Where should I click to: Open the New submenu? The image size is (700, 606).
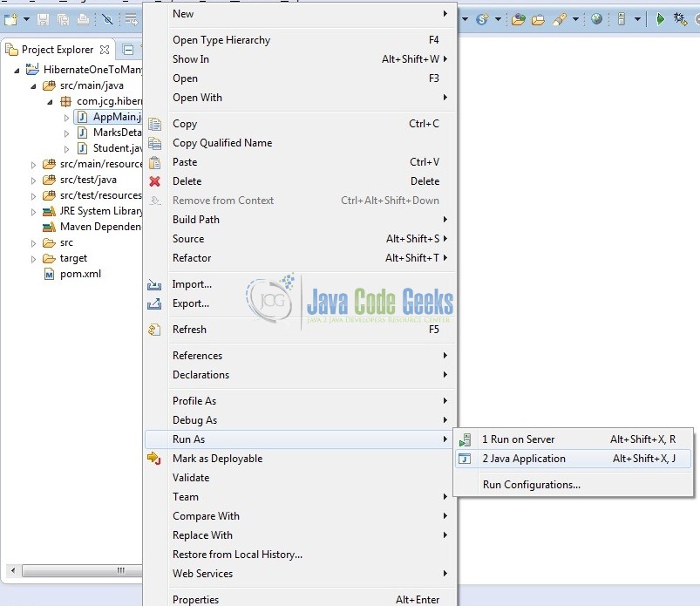tap(301, 14)
